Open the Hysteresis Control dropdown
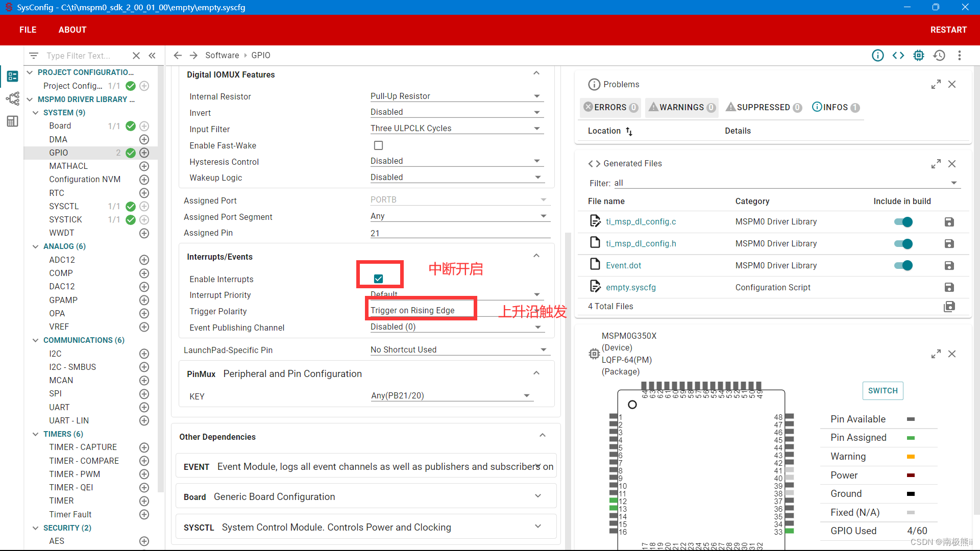The width and height of the screenshot is (980, 551). pyautogui.click(x=456, y=161)
